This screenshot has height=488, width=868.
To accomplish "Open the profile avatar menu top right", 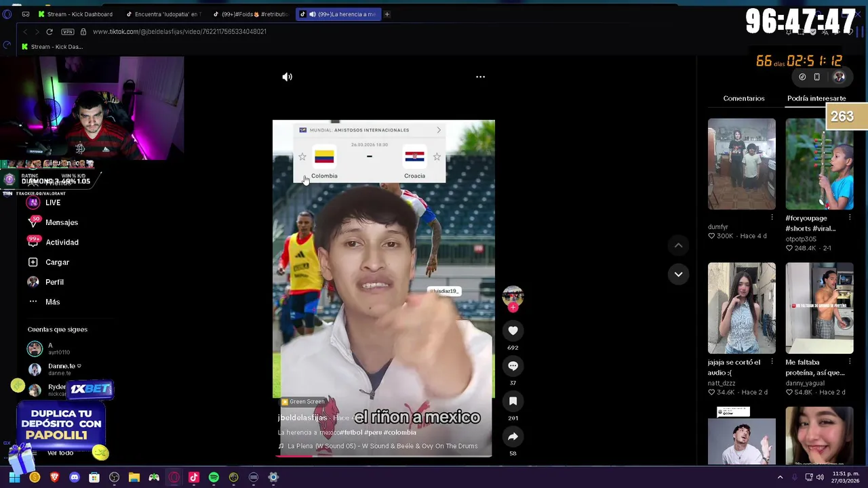I will [839, 77].
